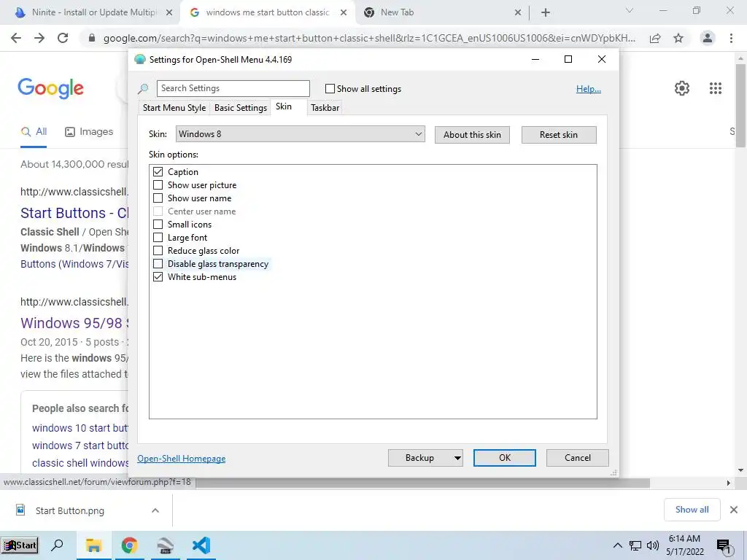The width and height of the screenshot is (747, 560).
Task: Enable Show user name
Action: pyautogui.click(x=158, y=198)
